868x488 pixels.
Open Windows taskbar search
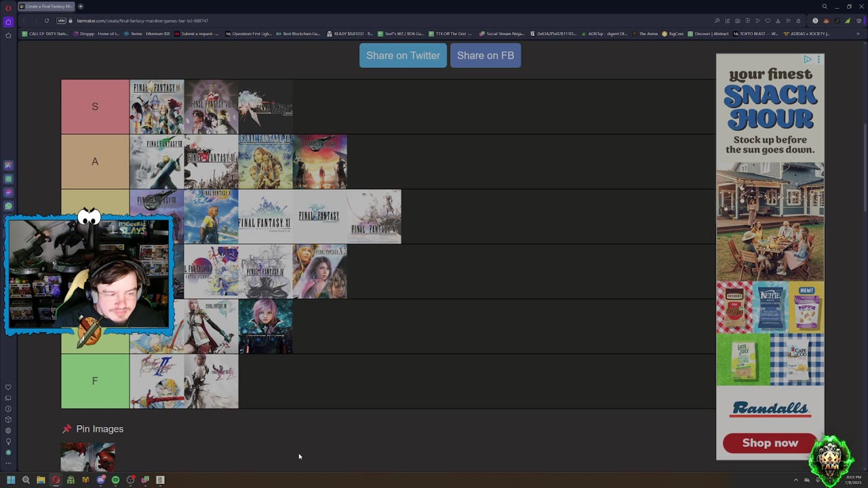(26, 480)
